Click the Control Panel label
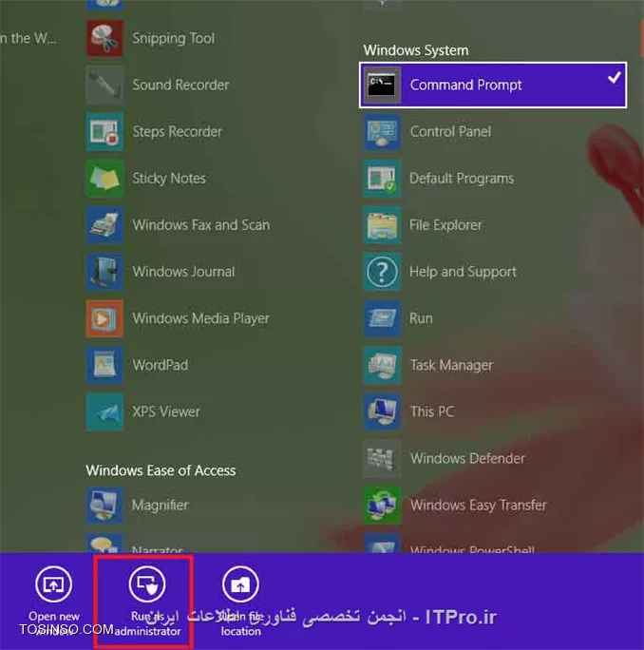 [450, 132]
